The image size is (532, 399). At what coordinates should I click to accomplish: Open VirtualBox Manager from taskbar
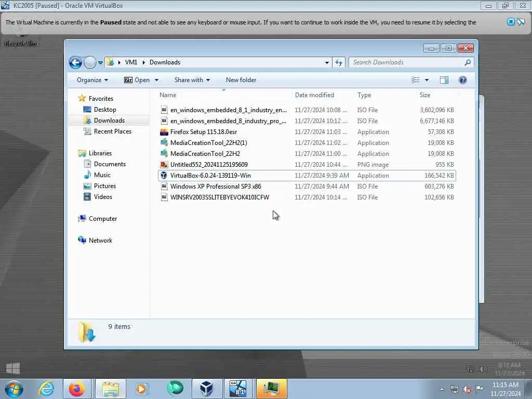tap(206, 389)
